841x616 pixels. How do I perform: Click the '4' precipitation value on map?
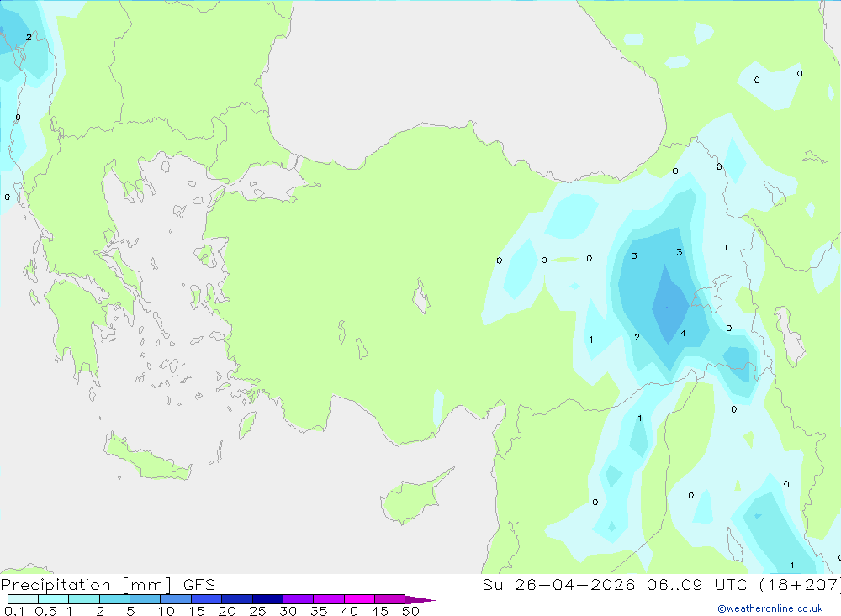tap(683, 334)
